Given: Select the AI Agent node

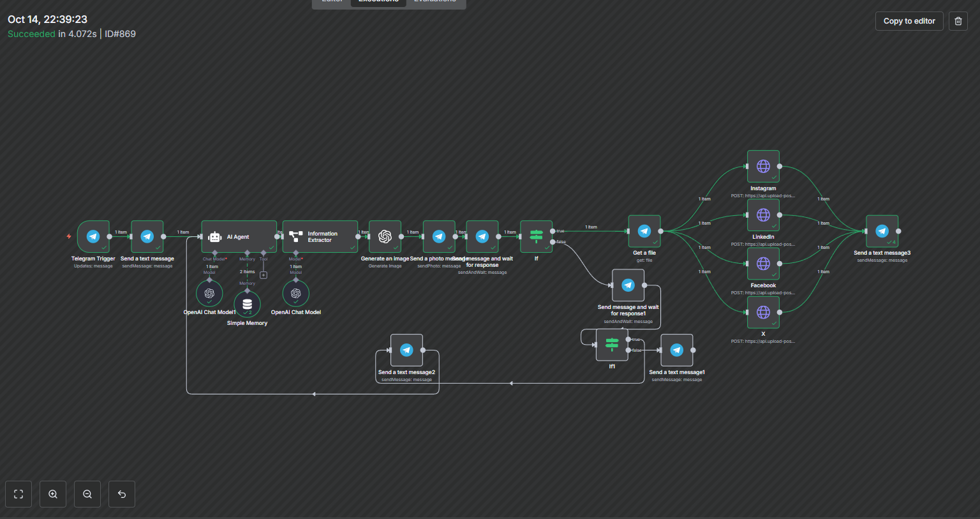Looking at the screenshot, I should click(x=239, y=236).
